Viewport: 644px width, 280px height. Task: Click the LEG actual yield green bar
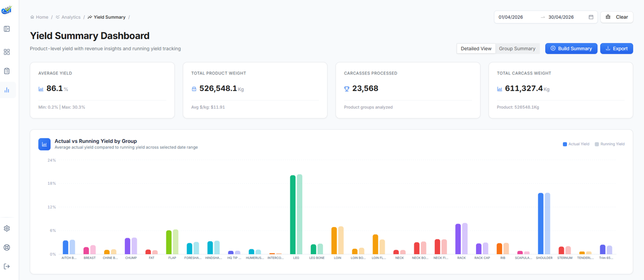[293, 215]
